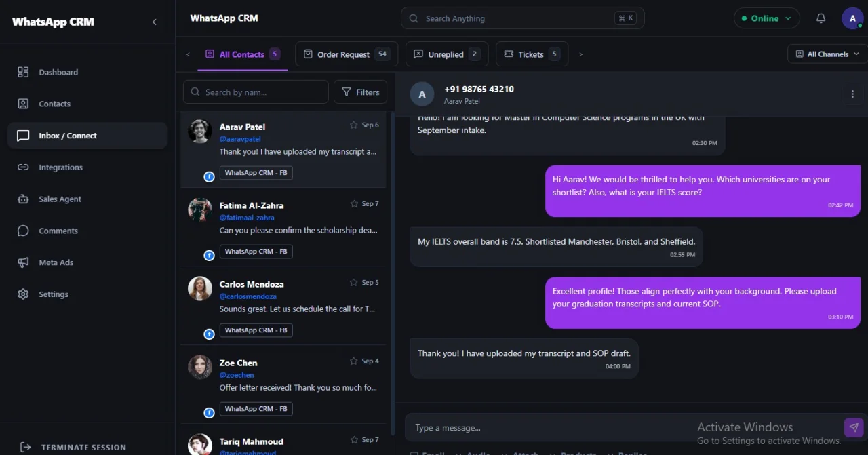Screen dimensions: 868x455
Task: Open the Dashboard grid icon in sidebar
Action: pos(23,72)
